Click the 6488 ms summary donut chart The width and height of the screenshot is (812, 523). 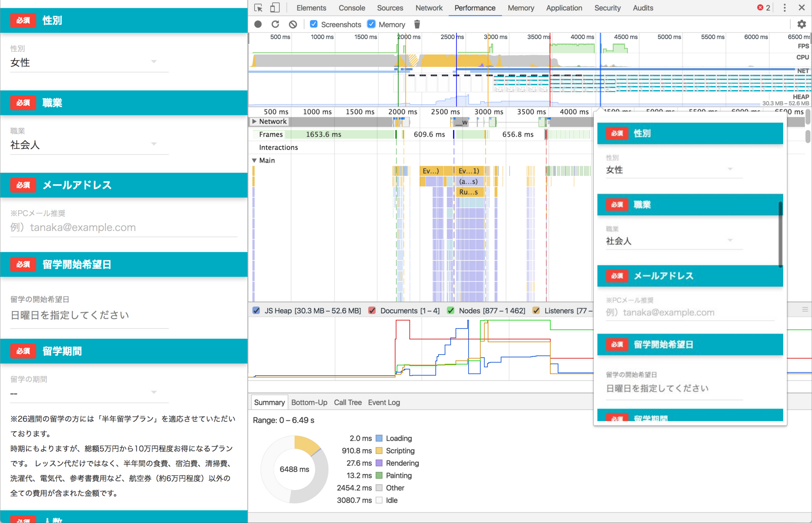294,469
